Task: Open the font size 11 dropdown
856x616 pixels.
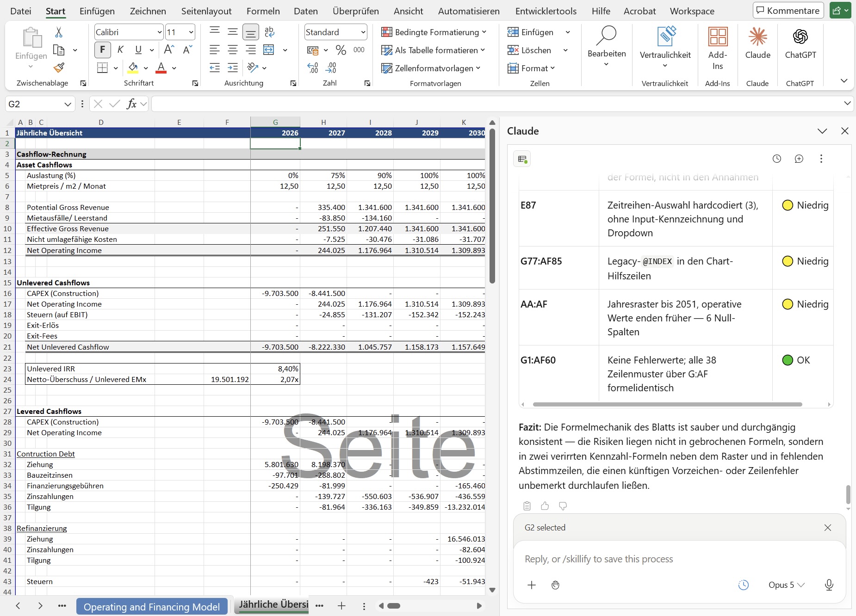Action: pos(191,32)
